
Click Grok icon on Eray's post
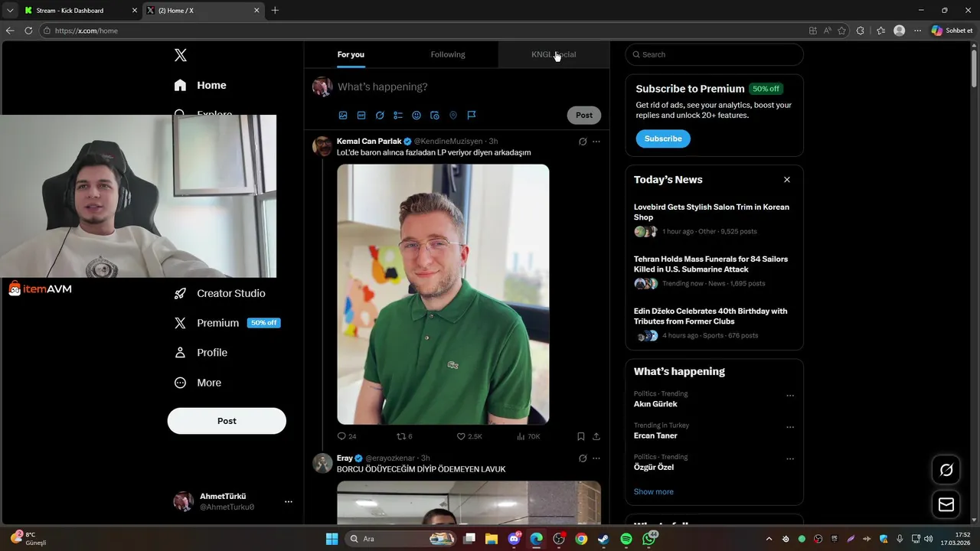point(583,458)
